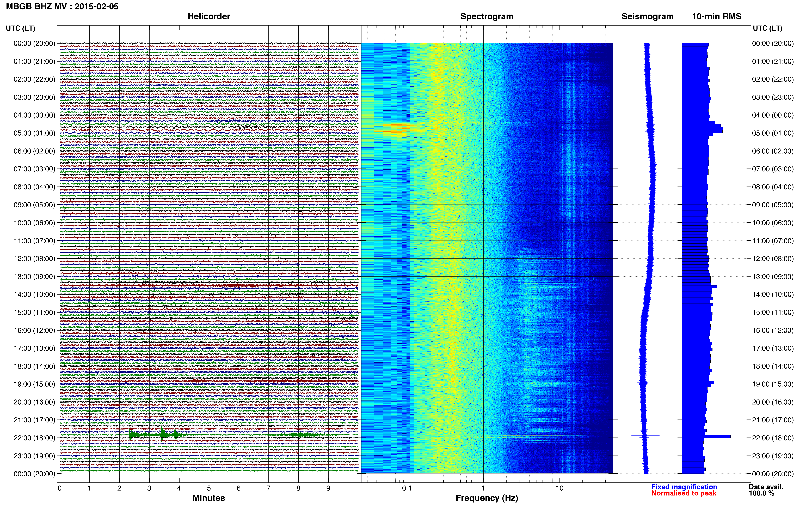
Task: Click '14:00 (10:00)' on the helicorder time axis
Action: (34, 295)
